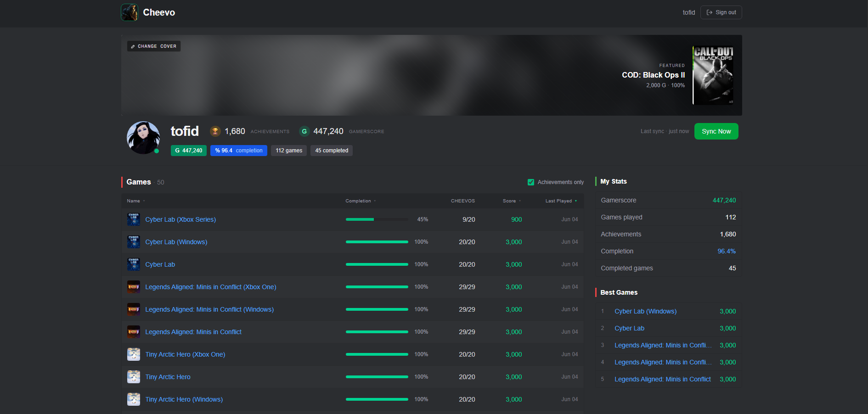The image size is (868, 414).
Task: Click the Completed games stat row
Action: coord(669,268)
